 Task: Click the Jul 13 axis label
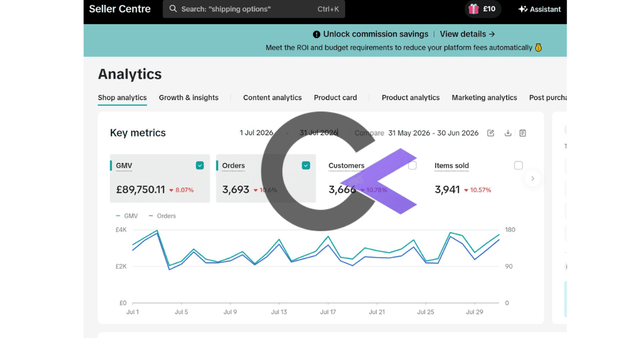pos(279,312)
